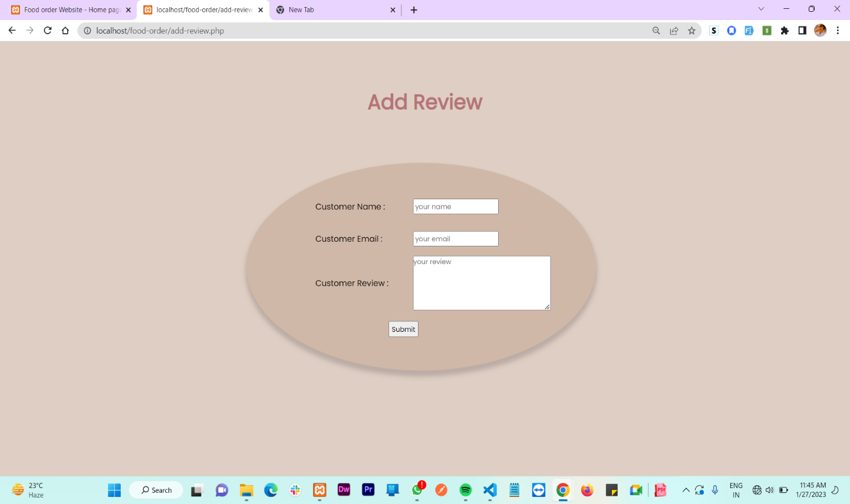Launch TeamViewer from the taskbar
This screenshot has height=504, width=850.
(538, 490)
